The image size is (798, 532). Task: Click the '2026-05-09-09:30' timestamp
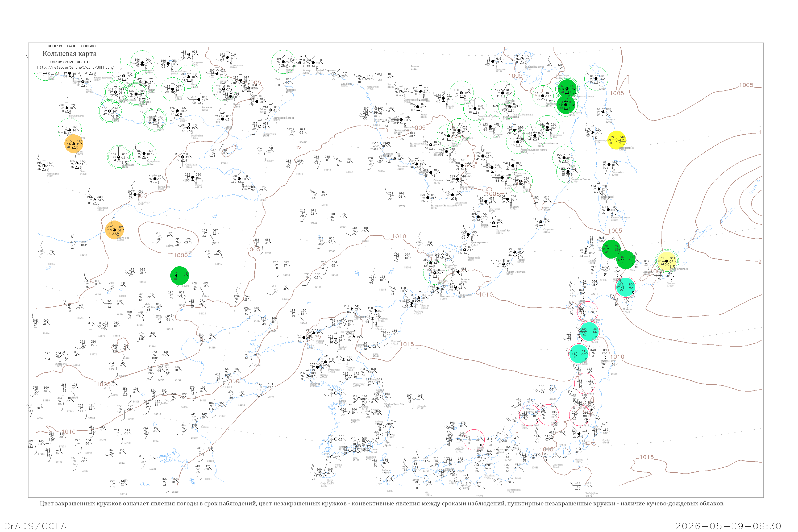point(728,526)
